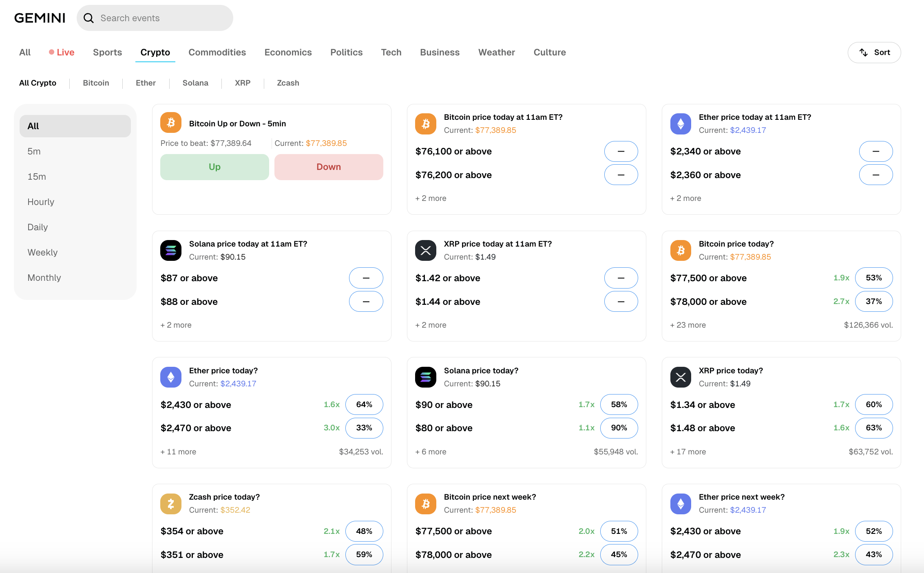The height and width of the screenshot is (573, 924).
Task: Open the Culture tab
Action: pyautogui.click(x=549, y=52)
